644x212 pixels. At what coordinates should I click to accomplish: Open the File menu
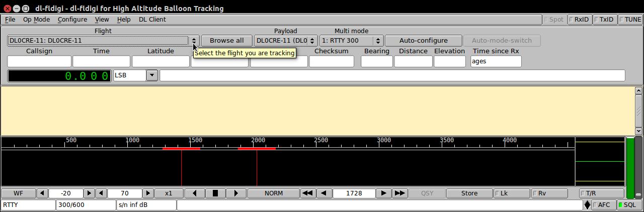(10, 20)
